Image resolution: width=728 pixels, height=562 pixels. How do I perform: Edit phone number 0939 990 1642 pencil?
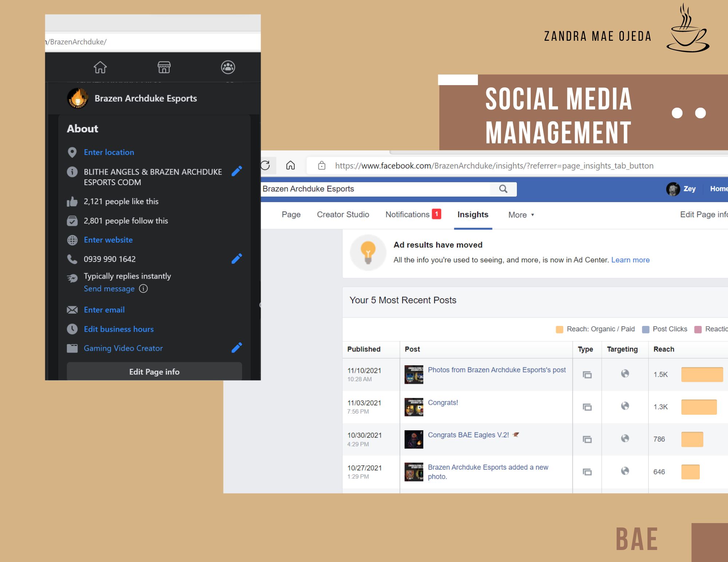pos(237,259)
